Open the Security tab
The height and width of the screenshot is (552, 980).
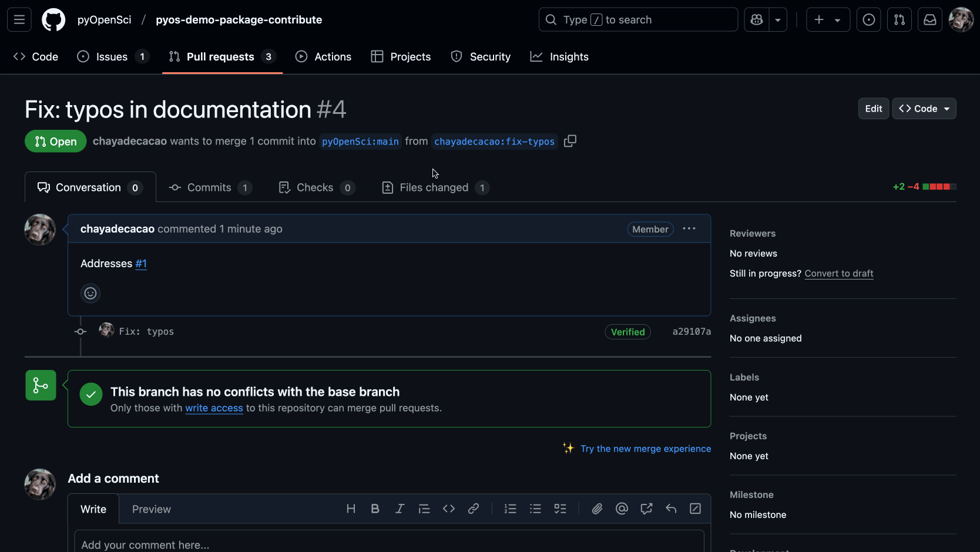click(481, 56)
